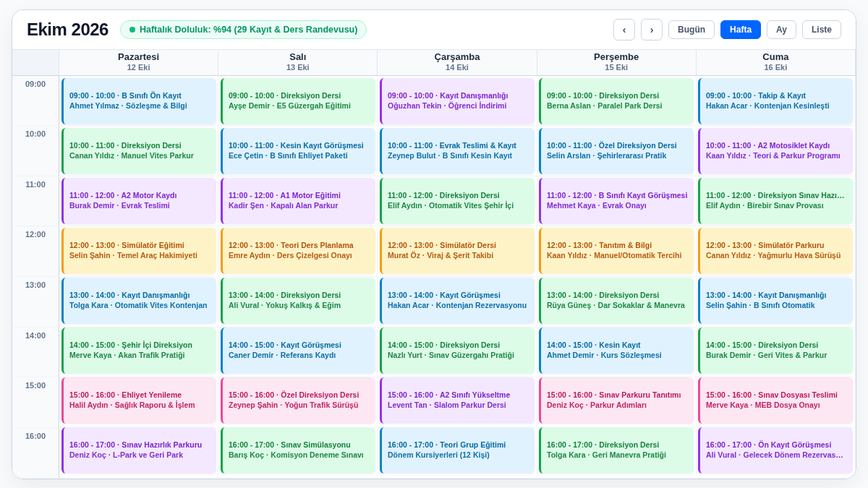Open Mehmet Kaya B Sınıfı Kayıt Görüşmesi

pos(616,201)
